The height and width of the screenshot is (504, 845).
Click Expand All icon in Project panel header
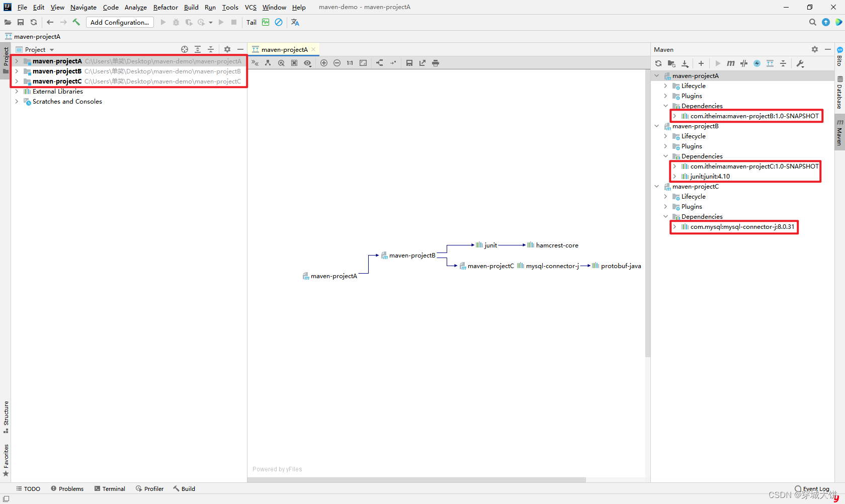point(198,49)
